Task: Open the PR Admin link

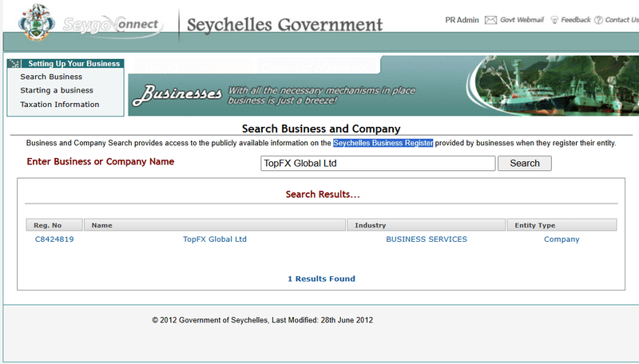Action: [461, 20]
